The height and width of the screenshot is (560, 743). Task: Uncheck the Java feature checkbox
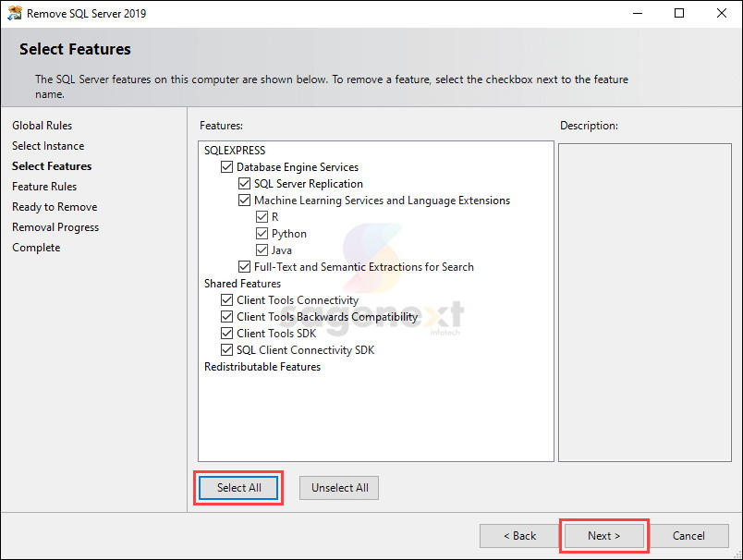pos(262,250)
